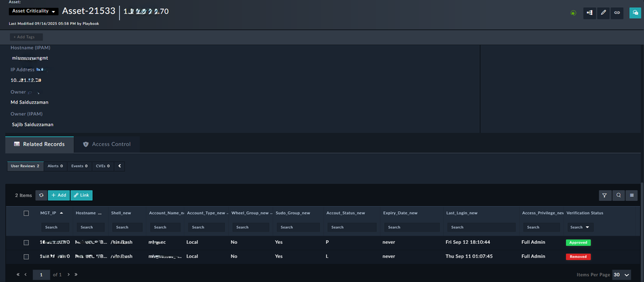The image size is (644, 282).
Task: Open the playbook hierarchy icon in header
Action: (x=589, y=12)
